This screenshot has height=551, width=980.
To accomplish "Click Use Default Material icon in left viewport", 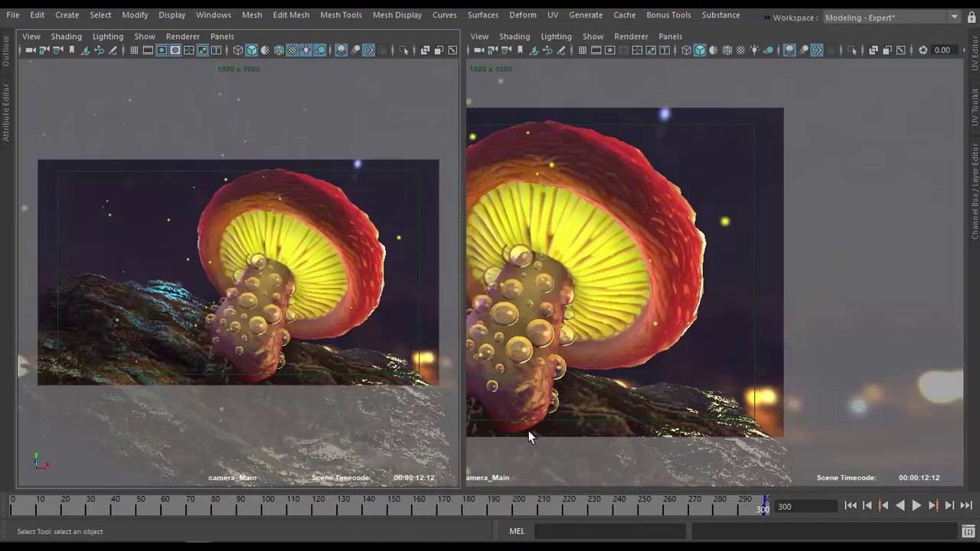I will tap(264, 50).
